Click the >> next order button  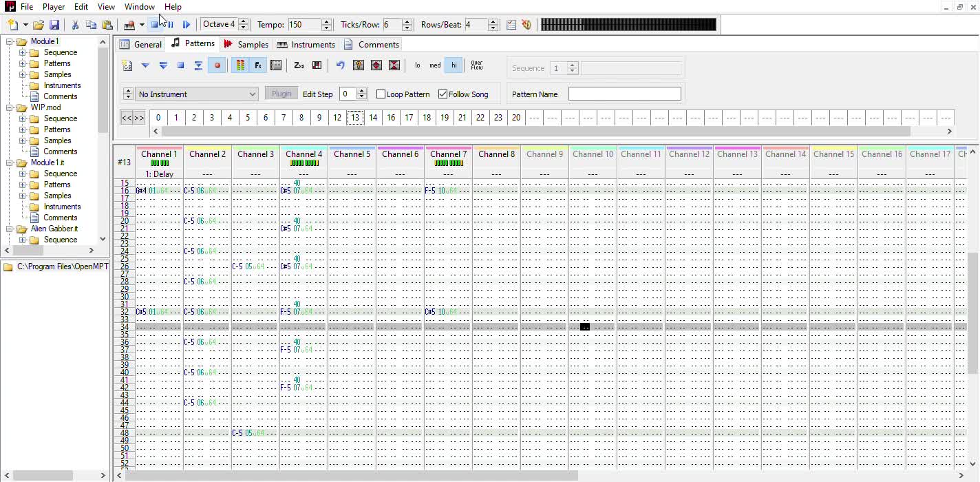(x=139, y=118)
